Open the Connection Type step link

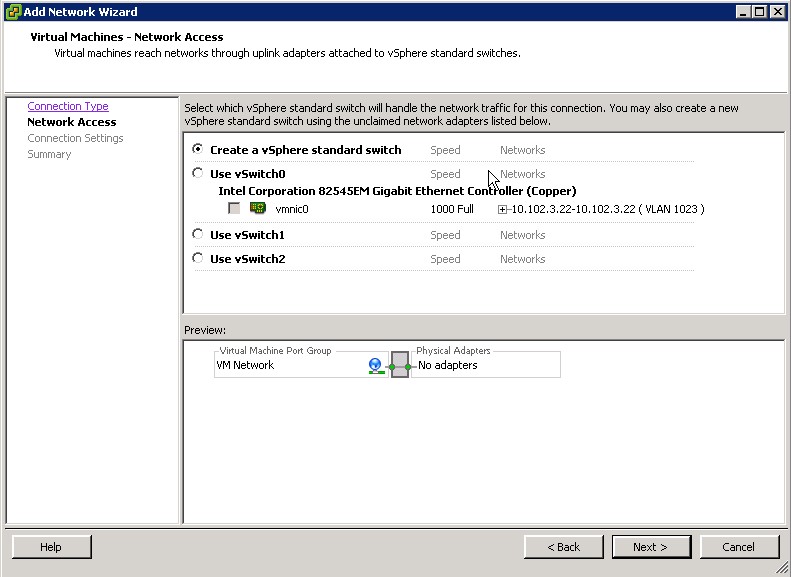click(x=68, y=106)
